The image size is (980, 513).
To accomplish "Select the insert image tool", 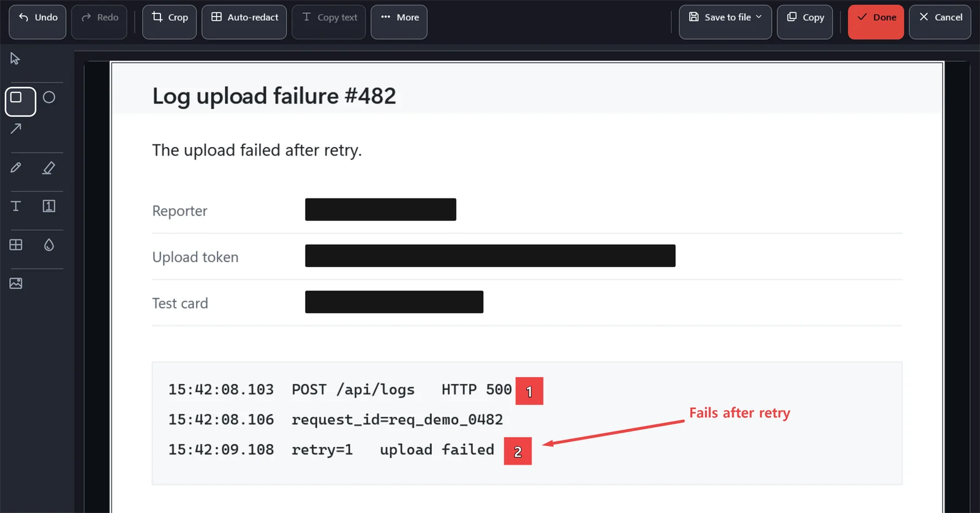I will click(x=16, y=283).
